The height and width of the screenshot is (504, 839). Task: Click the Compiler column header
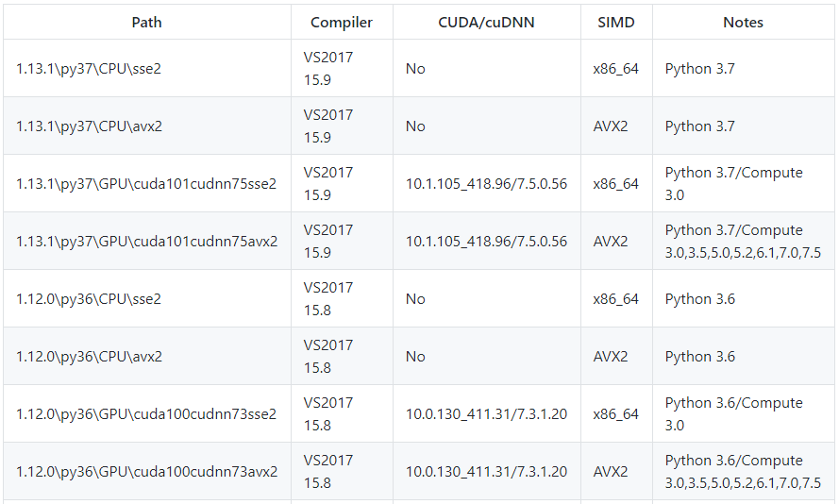[x=342, y=22]
